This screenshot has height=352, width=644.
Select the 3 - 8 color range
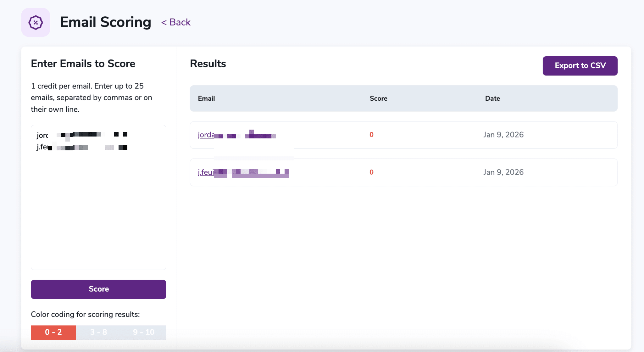[x=98, y=332]
